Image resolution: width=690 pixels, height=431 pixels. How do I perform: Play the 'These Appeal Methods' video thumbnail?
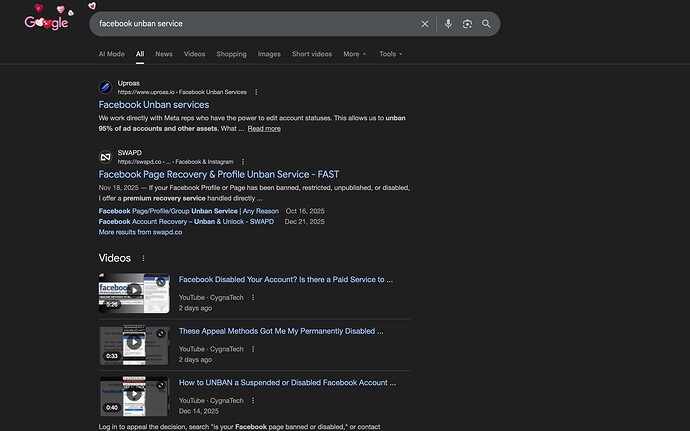(x=134, y=345)
